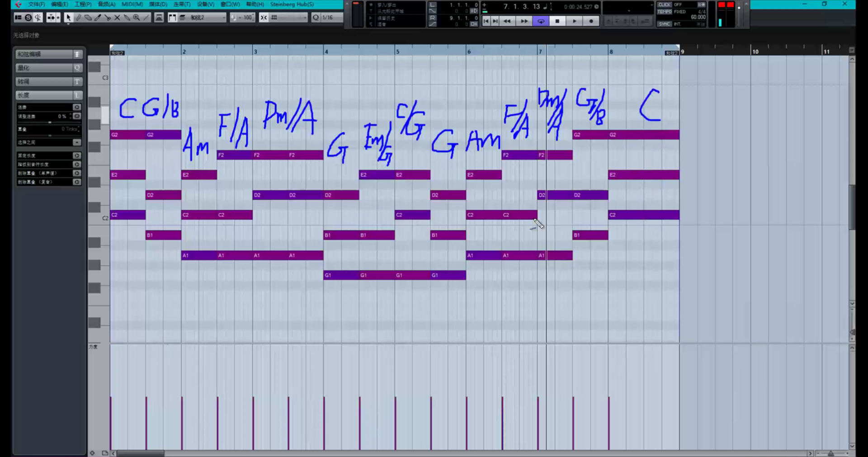Click bar 10 on the ruler
The image size is (868, 457).
pos(755,52)
